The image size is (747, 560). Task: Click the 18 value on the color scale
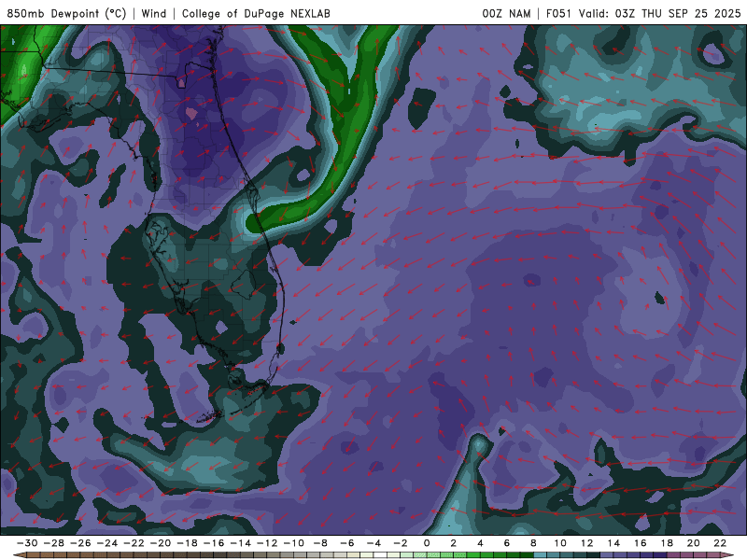tap(667, 543)
